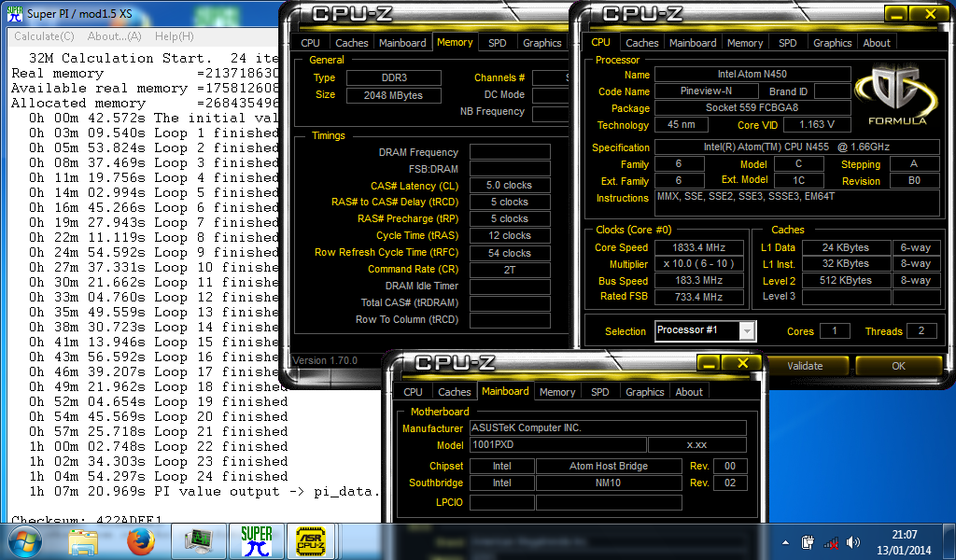
Task: Select Graphics tab in Memory CPU-Z window
Action: [542, 43]
